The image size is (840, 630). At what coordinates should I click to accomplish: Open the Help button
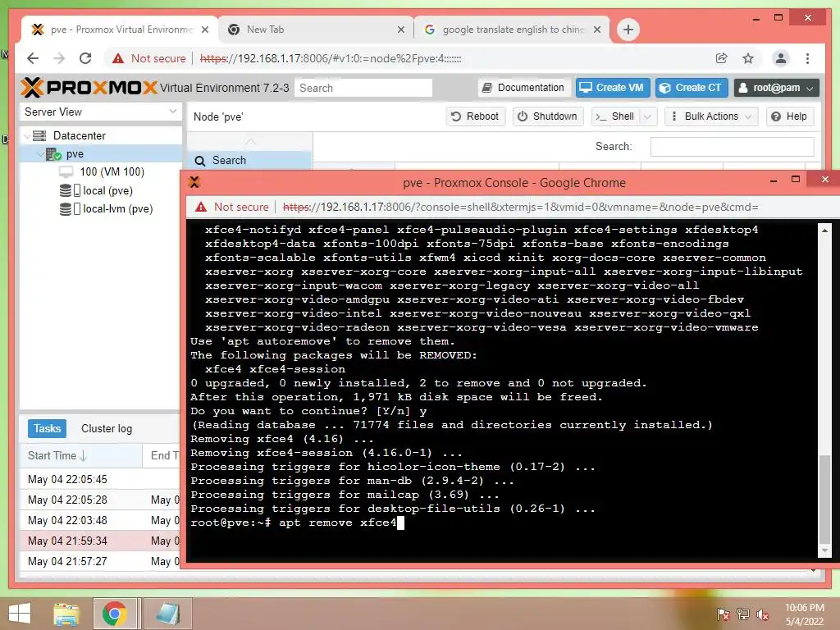[x=790, y=116]
